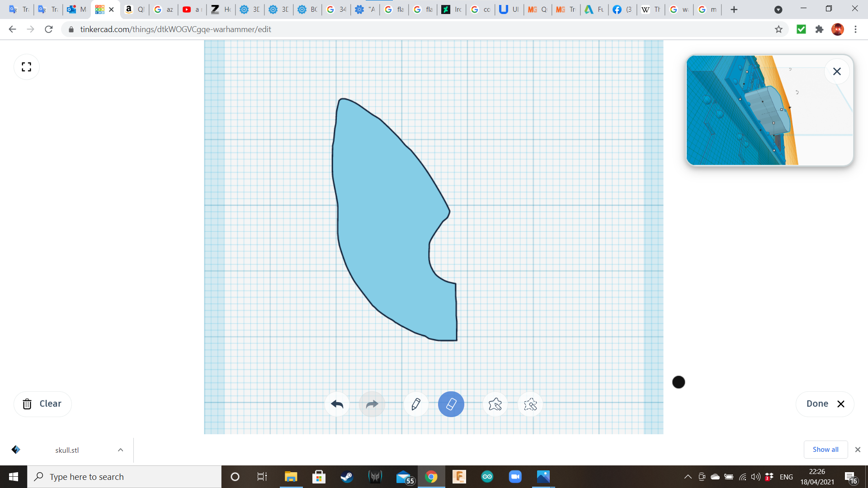Click Show all downloads
Viewport: 868px width, 488px height.
[825, 450]
